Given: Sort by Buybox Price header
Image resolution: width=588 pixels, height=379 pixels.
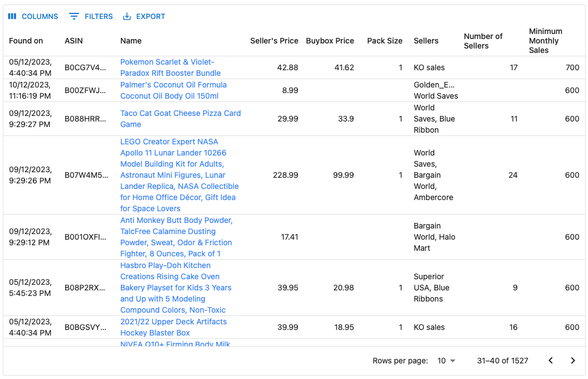Looking at the screenshot, I should pos(330,41).
